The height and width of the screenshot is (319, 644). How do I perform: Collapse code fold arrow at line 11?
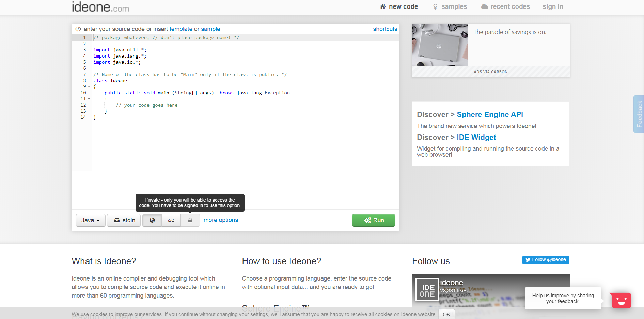(89, 99)
